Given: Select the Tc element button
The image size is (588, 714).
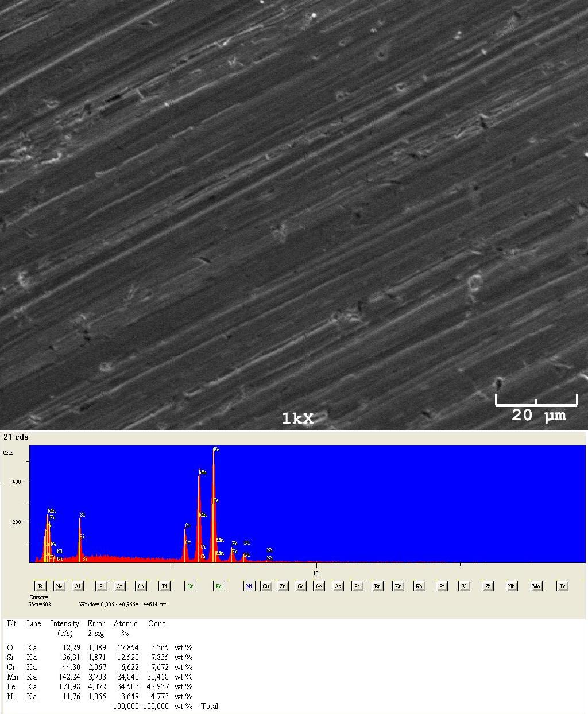Looking at the screenshot, I should [563, 586].
